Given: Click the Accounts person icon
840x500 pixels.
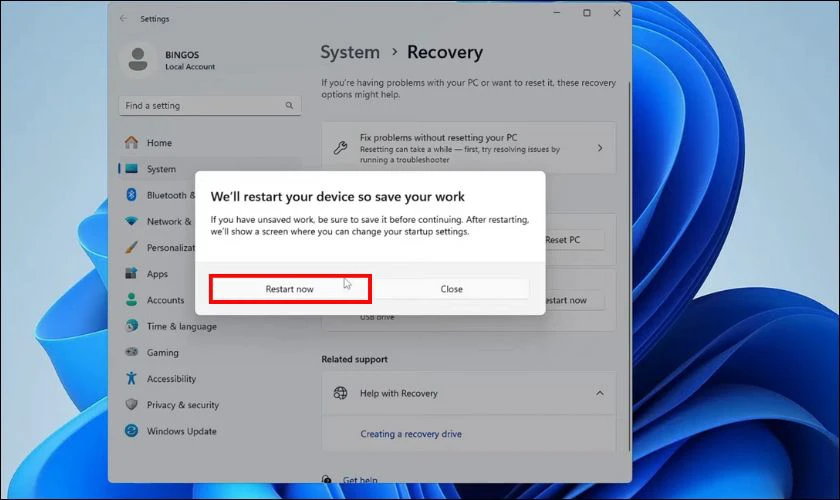Looking at the screenshot, I should click(131, 300).
